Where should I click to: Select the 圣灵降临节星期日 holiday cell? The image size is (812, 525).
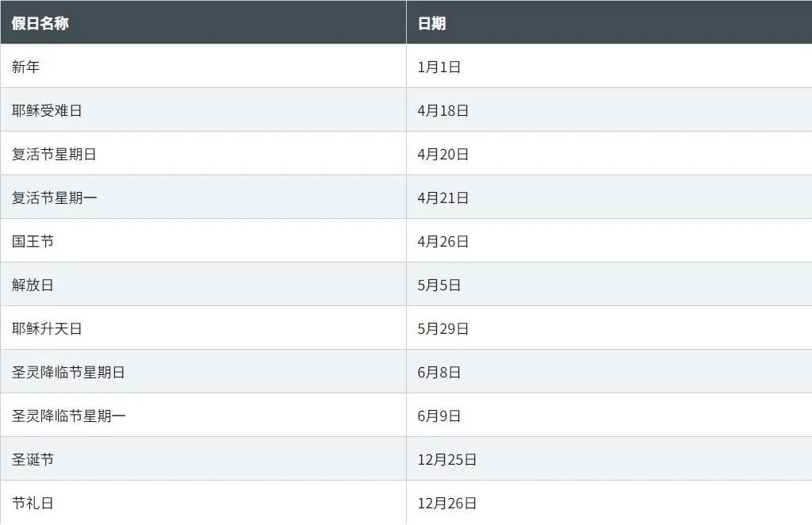click(68, 372)
